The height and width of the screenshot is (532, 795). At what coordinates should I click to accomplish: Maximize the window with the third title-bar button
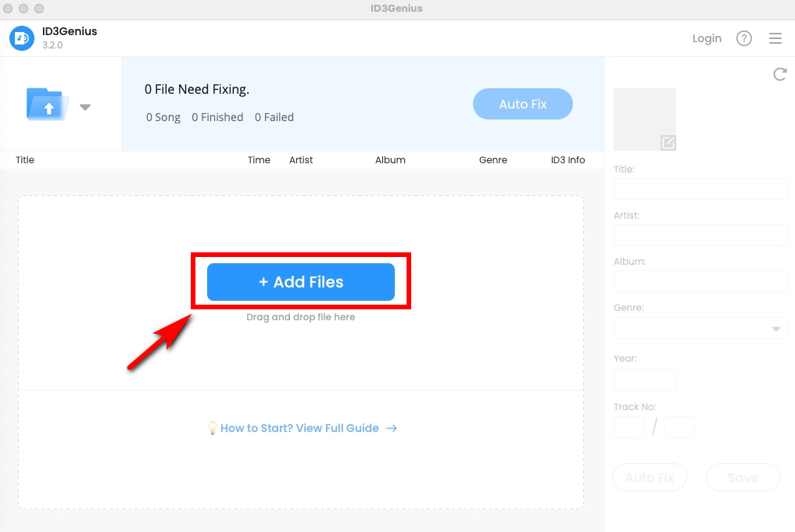click(39, 9)
